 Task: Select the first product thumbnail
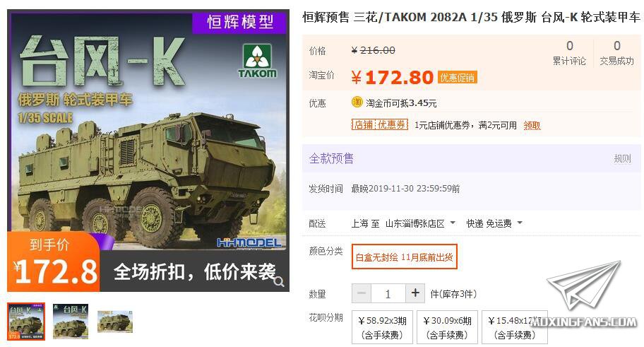tap(26, 322)
